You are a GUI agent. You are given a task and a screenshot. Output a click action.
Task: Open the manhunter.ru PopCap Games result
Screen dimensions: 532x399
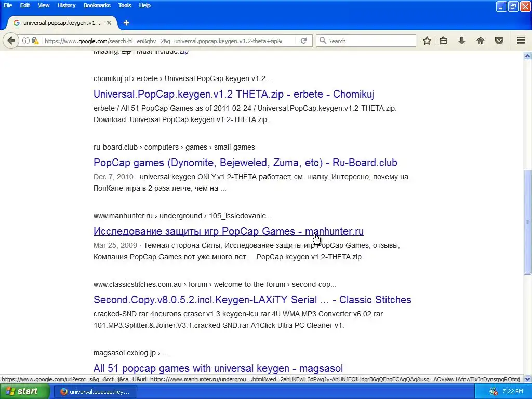229,231
